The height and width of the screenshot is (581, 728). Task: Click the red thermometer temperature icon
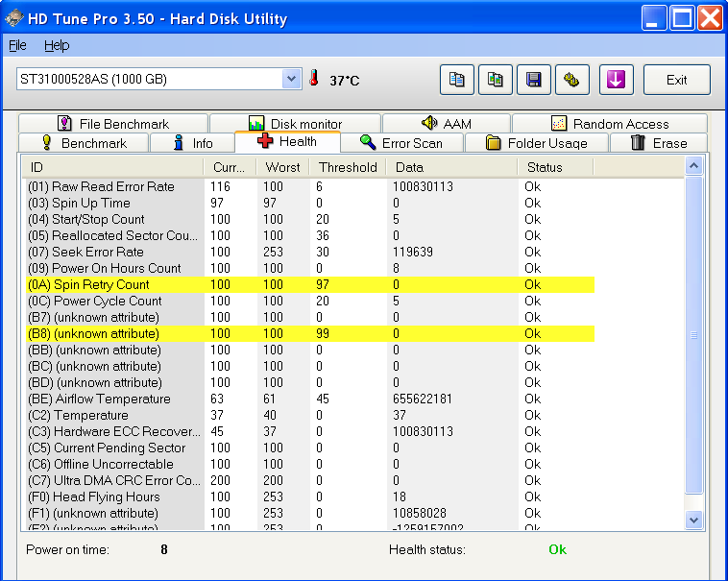click(x=314, y=80)
